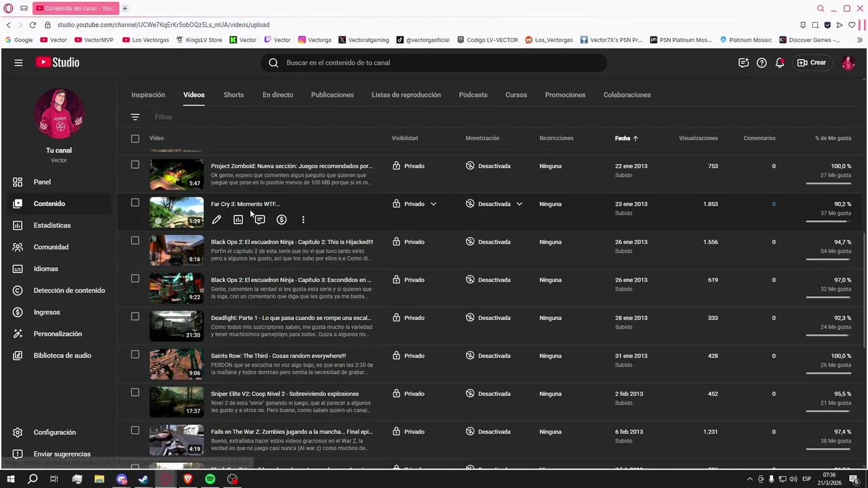Open taskbar search

[33, 479]
